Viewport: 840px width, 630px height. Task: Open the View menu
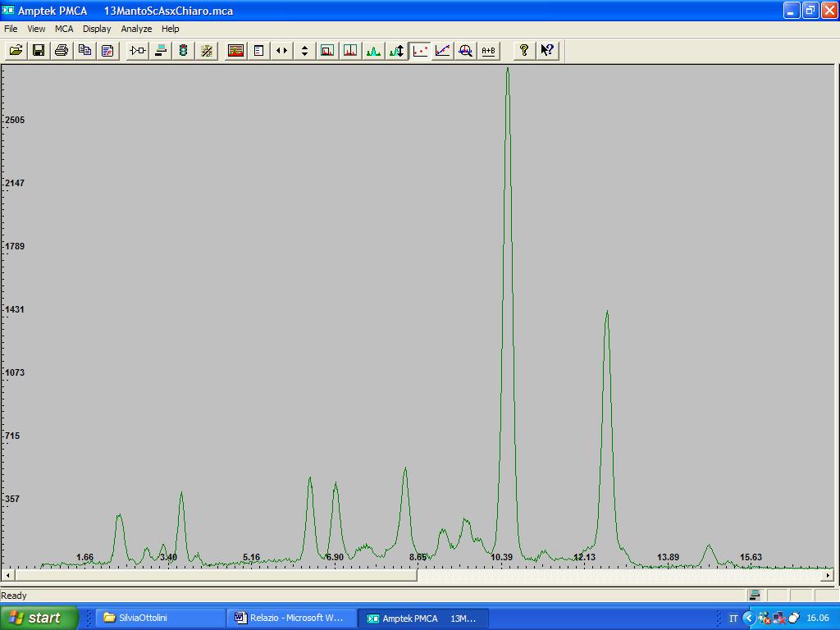pos(36,29)
